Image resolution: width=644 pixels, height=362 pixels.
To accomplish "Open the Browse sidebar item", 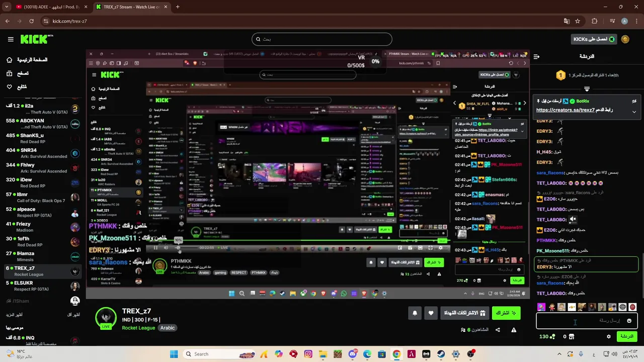I will 18,73.
